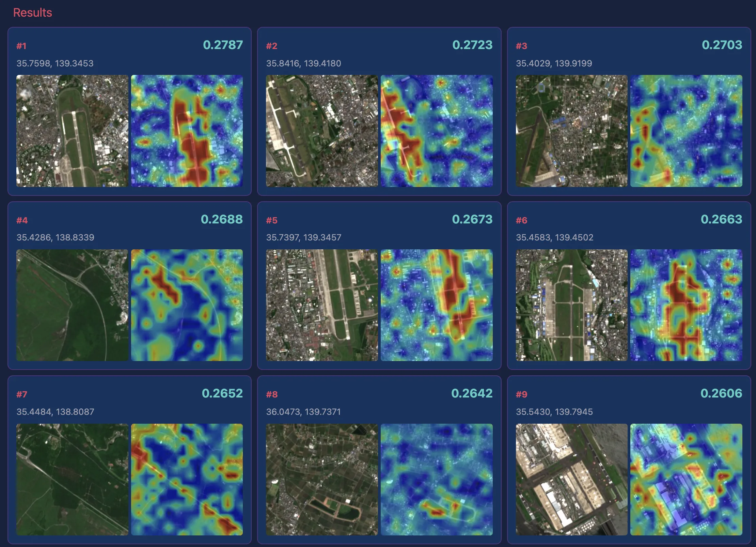The image size is (756, 547).
Task: Click satellite thumbnail for result #2
Action: point(322,131)
